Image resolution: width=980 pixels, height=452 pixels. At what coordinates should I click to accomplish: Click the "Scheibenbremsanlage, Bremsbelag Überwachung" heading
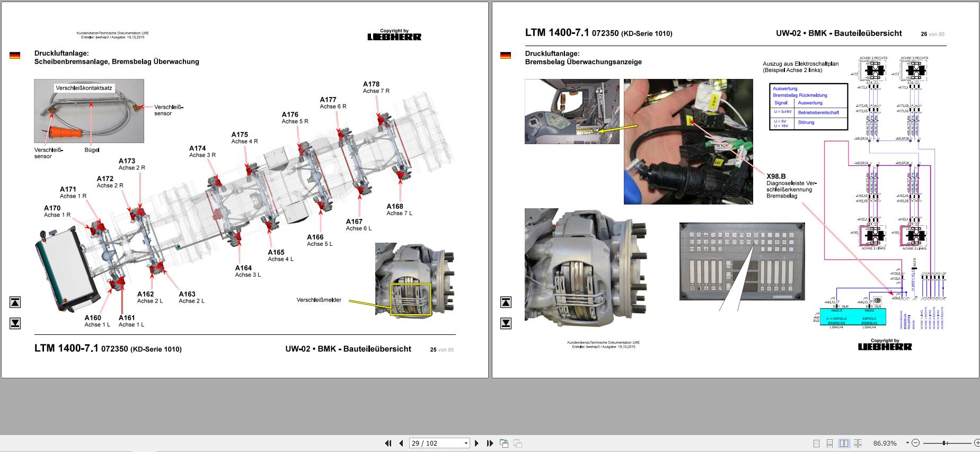117,61
